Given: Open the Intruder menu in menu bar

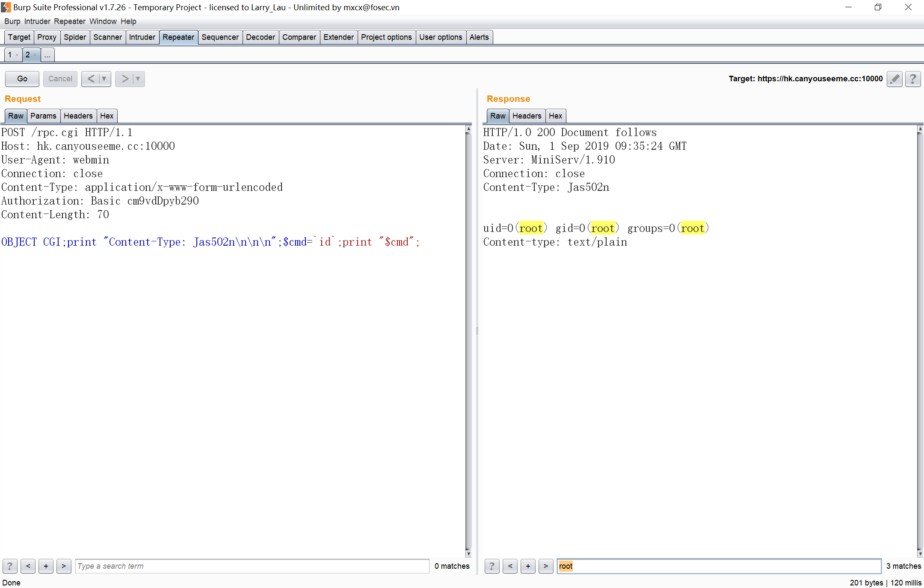Looking at the screenshot, I should (37, 21).
